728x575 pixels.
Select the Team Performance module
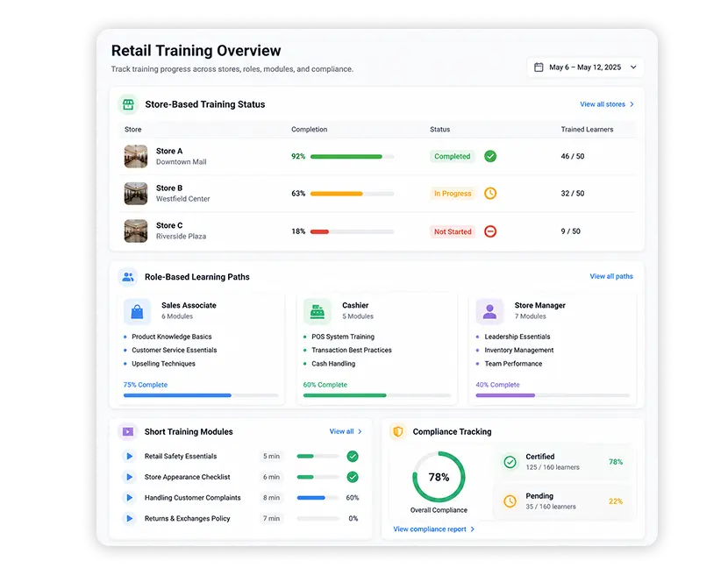[x=513, y=364]
